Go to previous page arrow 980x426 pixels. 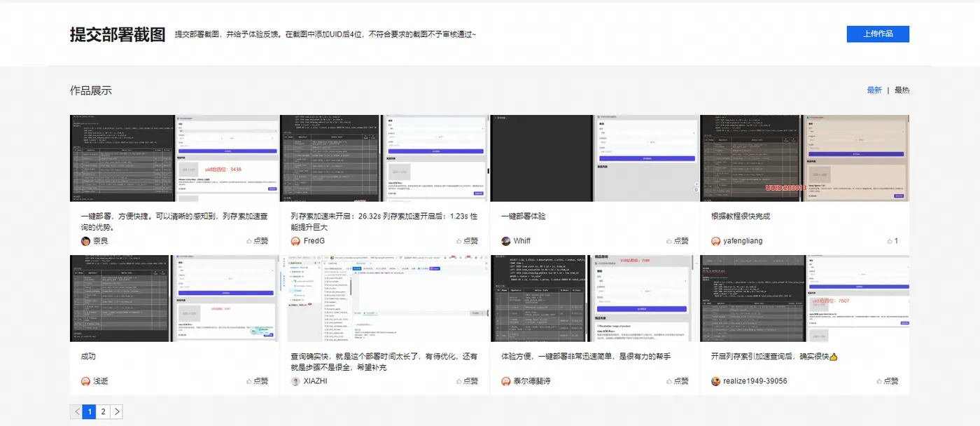pyautogui.click(x=76, y=412)
